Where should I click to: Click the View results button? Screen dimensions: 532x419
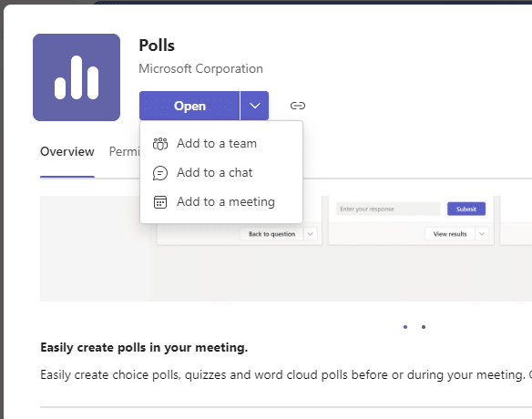click(x=450, y=234)
